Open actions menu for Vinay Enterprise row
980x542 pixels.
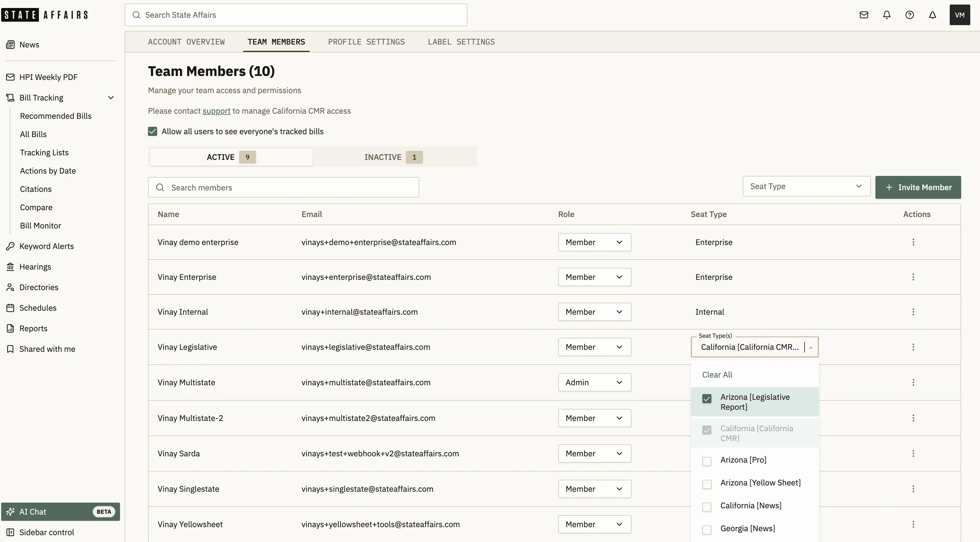click(913, 277)
